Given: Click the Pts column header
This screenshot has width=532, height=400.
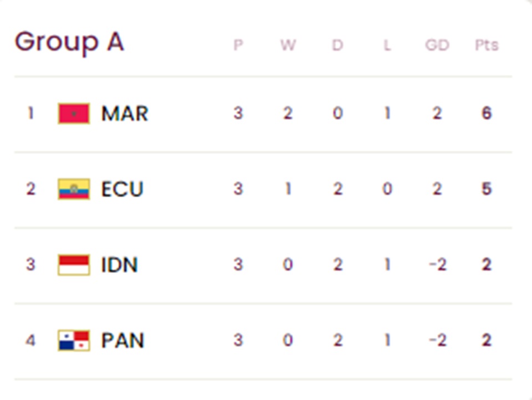Looking at the screenshot, I should click(x=487, y=45).
